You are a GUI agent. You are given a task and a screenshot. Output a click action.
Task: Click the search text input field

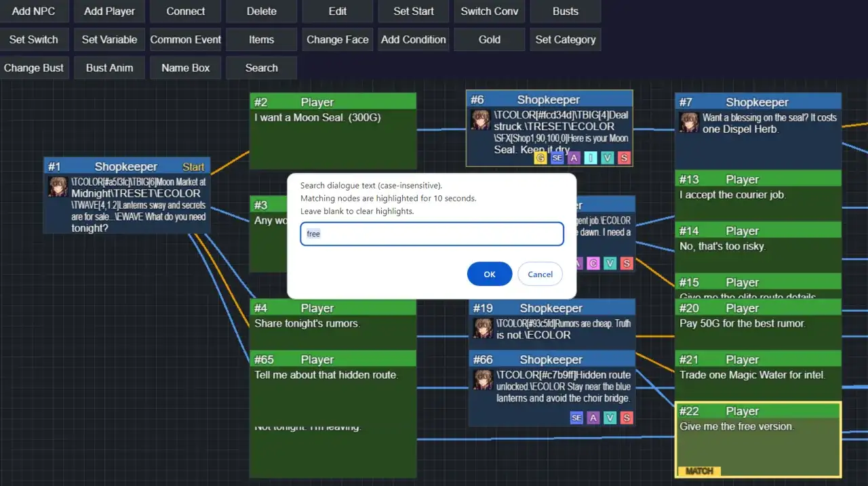point(432,234)
